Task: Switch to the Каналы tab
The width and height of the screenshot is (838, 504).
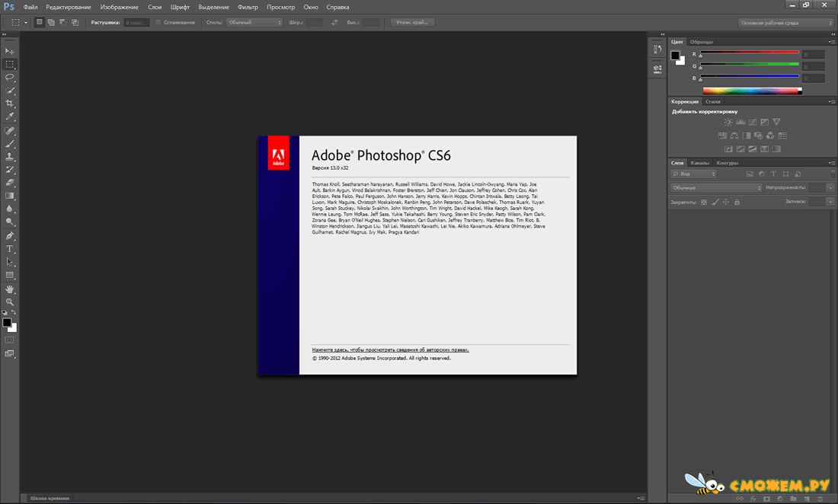Action: 699,163
